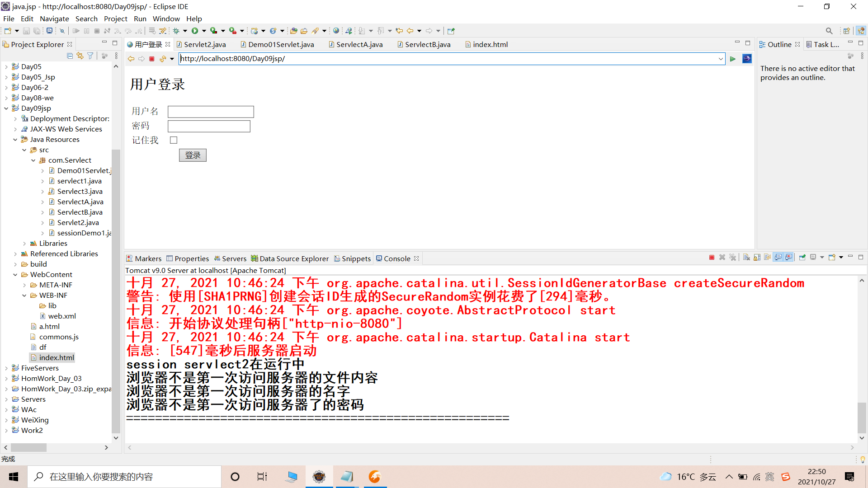Stop page loading in the internal browser
Viewport: 868px width, 488px height.
(152, 59)
